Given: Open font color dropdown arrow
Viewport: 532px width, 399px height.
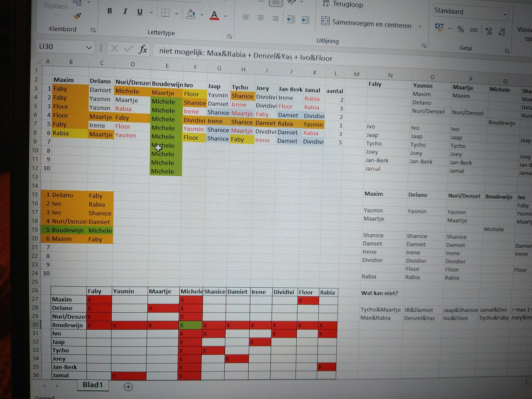Looking at the screenshot, I should tap(226, 16).
